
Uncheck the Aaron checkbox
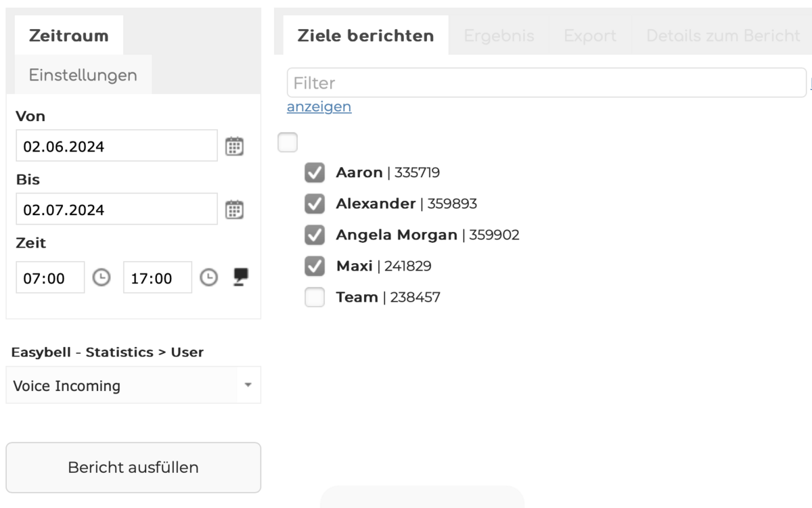click(x=315, y=172)
